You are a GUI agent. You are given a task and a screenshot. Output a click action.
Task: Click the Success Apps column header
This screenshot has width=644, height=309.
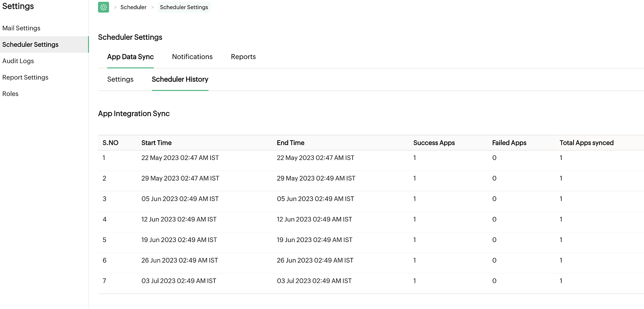tap(434, 143)
